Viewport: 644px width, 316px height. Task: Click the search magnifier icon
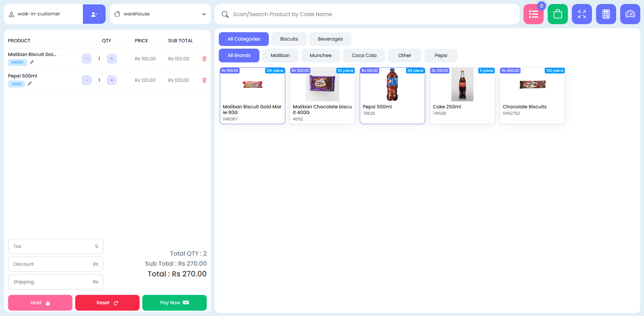click(x=225, y=14)
